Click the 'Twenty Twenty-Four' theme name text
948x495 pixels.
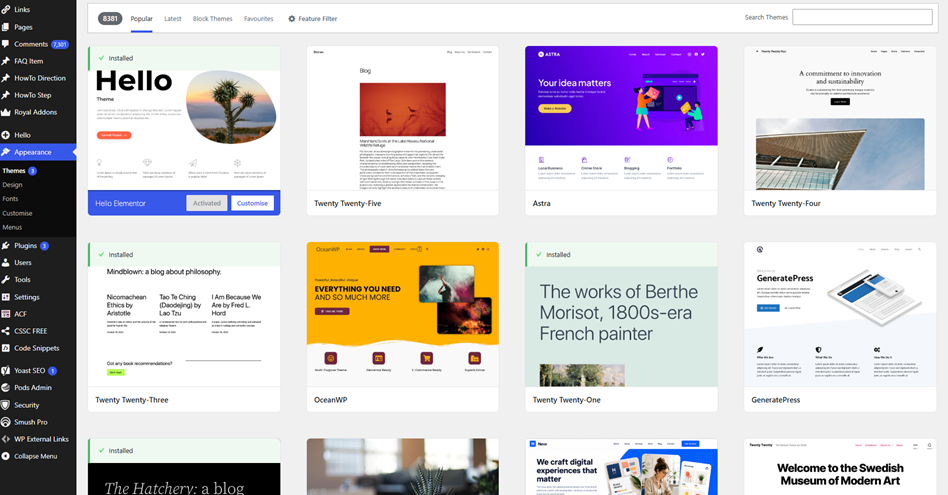[786, 204]
